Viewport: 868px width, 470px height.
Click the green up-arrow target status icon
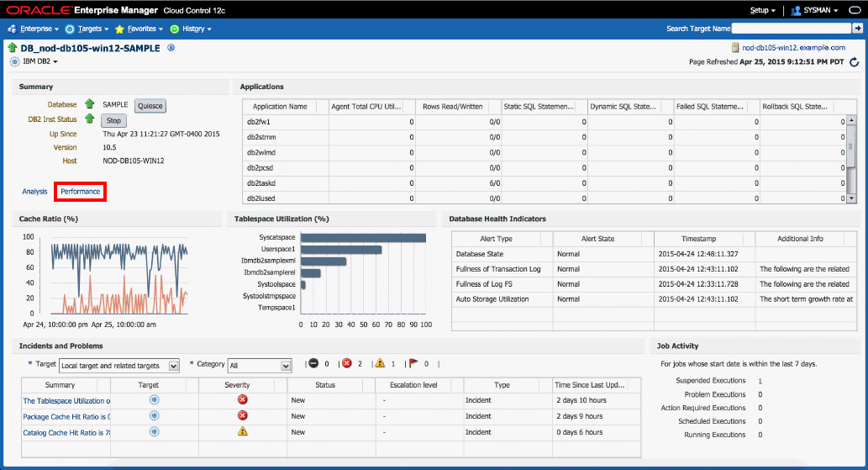point(12,48)
